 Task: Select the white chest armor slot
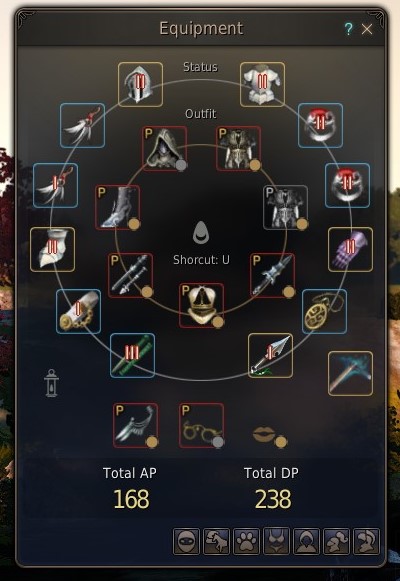click(262, 84)
